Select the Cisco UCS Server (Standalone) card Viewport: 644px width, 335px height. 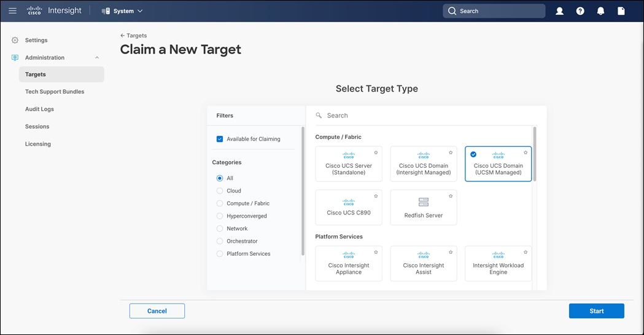(349, 164)
